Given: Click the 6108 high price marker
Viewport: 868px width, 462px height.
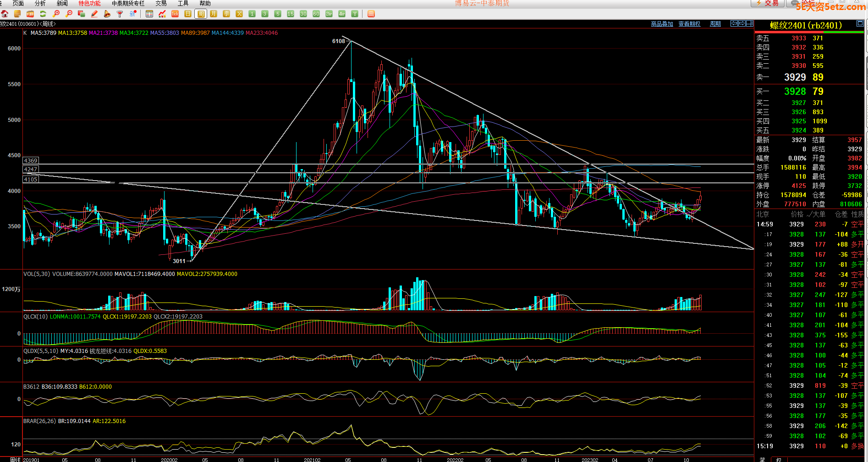Looking at the screenshot, I should click(x=339, y=41).
